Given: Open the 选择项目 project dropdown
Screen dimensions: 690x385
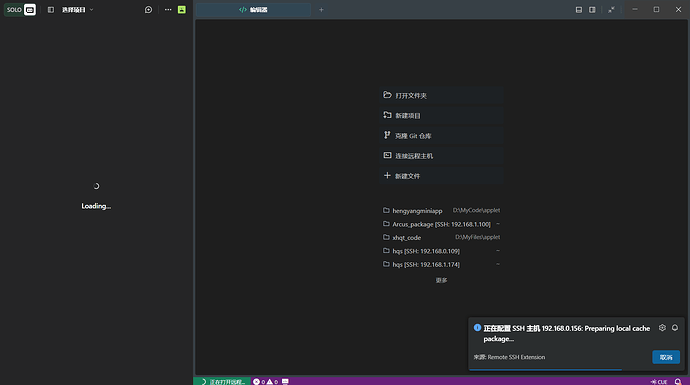Looking at the screenshot, I should [77, 10].
